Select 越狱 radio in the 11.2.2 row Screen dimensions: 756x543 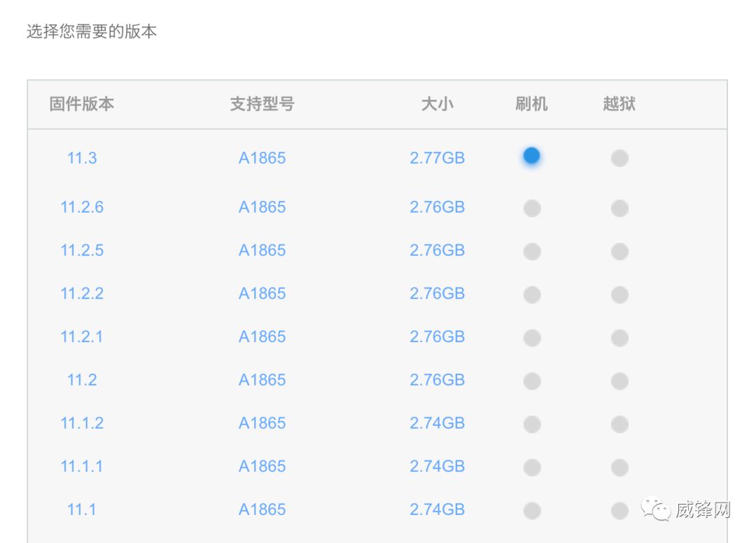pyautogui.click(x=619, y=295)
